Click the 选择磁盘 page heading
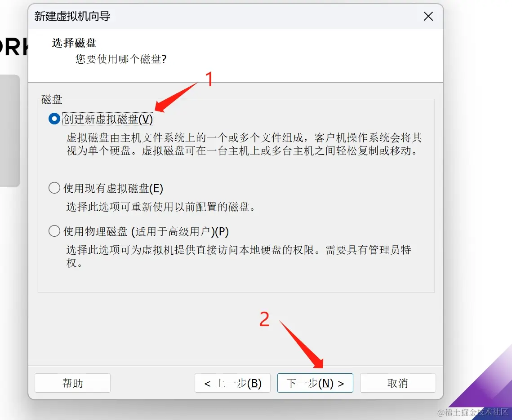512x420 pixels. tap(74, 43)
